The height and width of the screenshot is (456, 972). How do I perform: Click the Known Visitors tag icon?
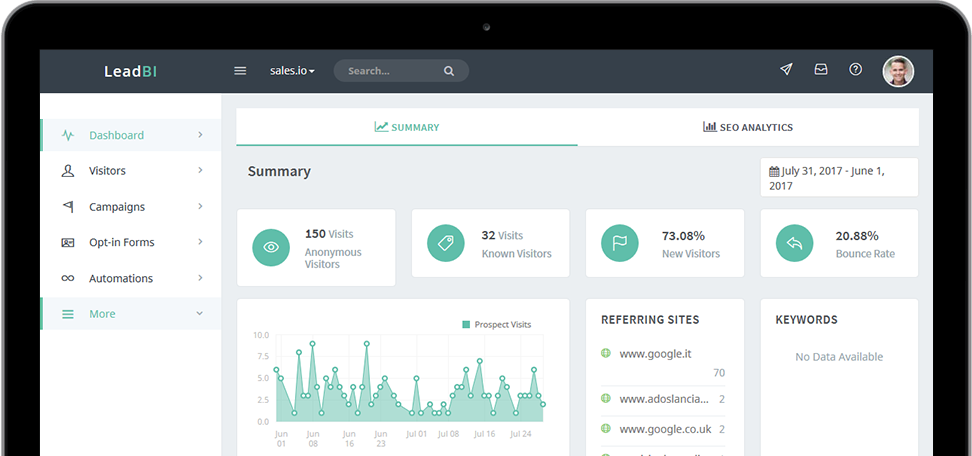click(x=446, y=243)
